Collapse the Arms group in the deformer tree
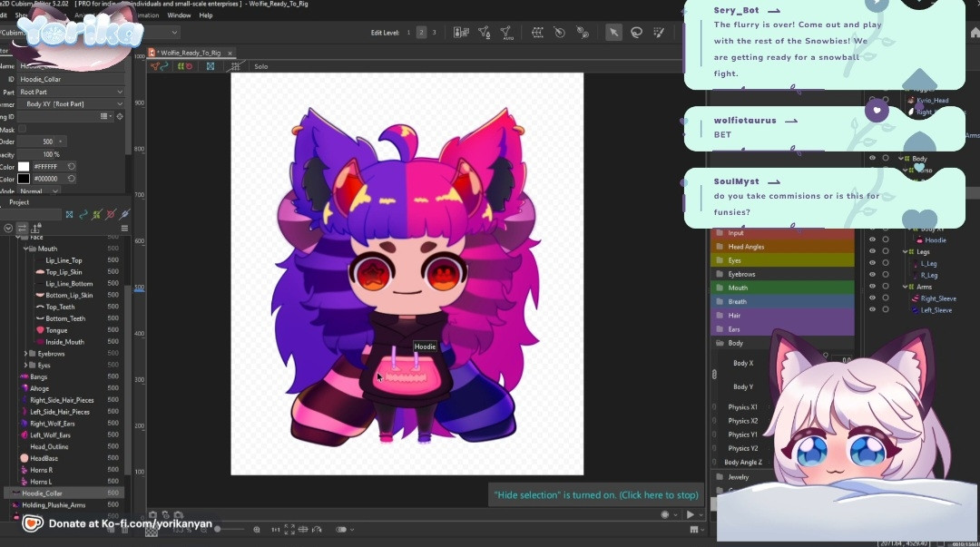The width and height of the screenshot is (980, 547). [905, 287]
